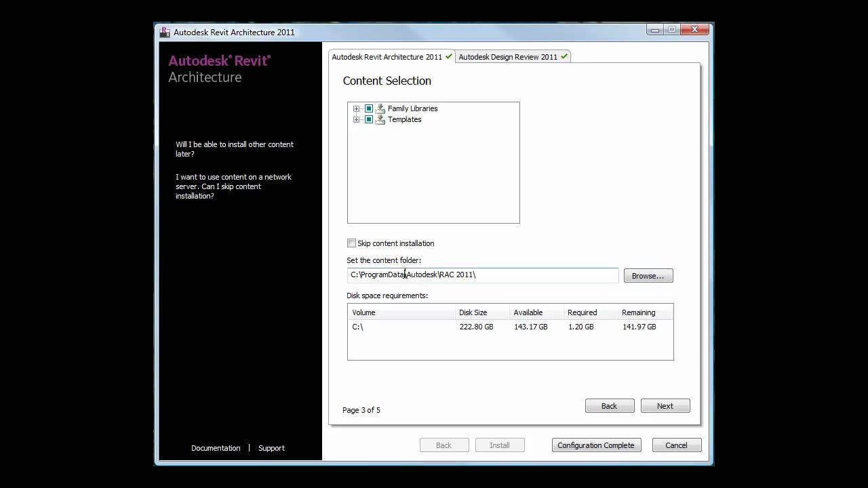The image size is (868, 488).
Task: Click the Required column header
Action: tap(590, 312)
